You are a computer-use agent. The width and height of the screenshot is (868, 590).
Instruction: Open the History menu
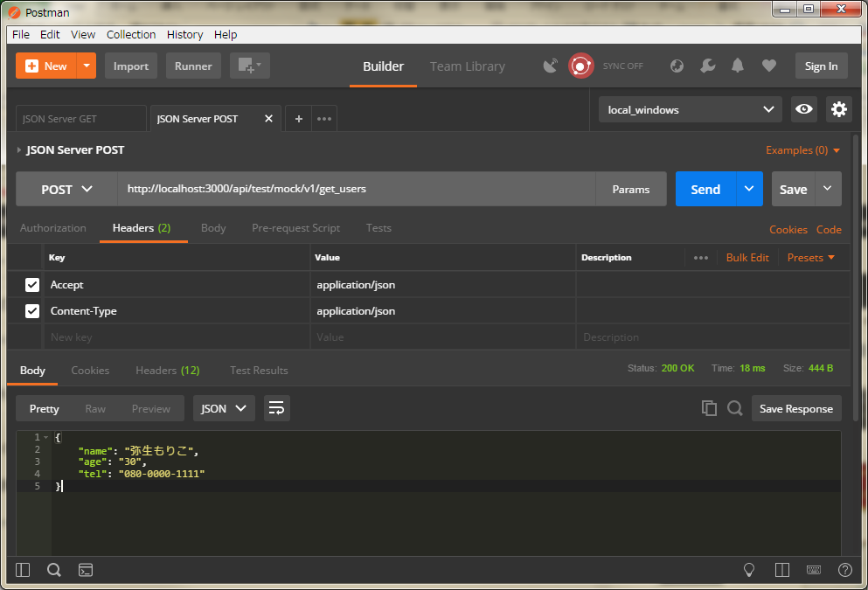click(184, 35)
